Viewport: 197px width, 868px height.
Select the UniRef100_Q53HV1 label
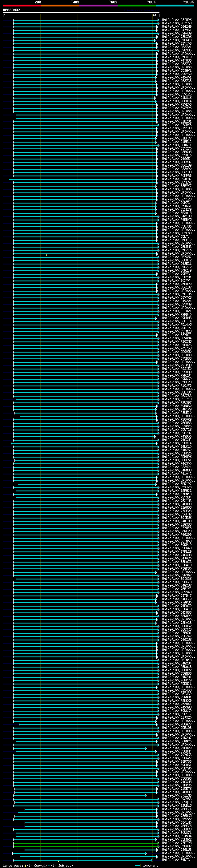(177, 71)
